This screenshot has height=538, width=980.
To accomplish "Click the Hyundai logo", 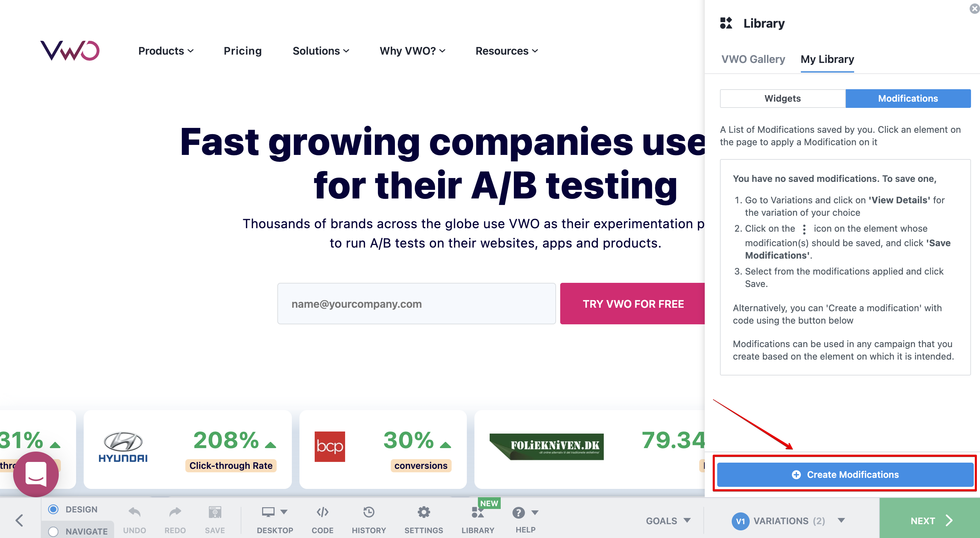I will [x=123, y=447].
